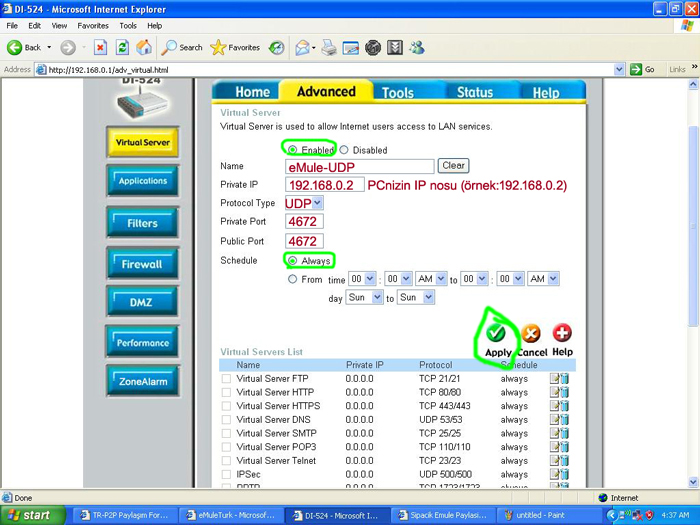
Task: Open the end AM/PM dropdown
Action: [x=543, y=279]
